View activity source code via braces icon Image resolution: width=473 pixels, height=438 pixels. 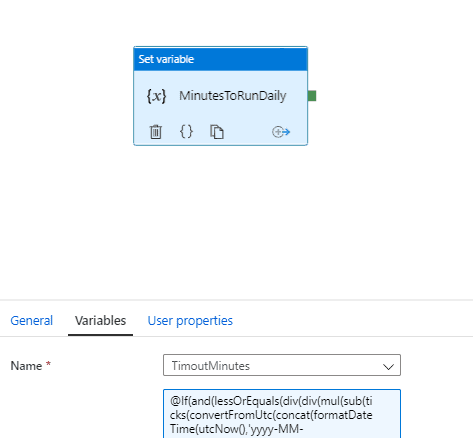[186, 132]
